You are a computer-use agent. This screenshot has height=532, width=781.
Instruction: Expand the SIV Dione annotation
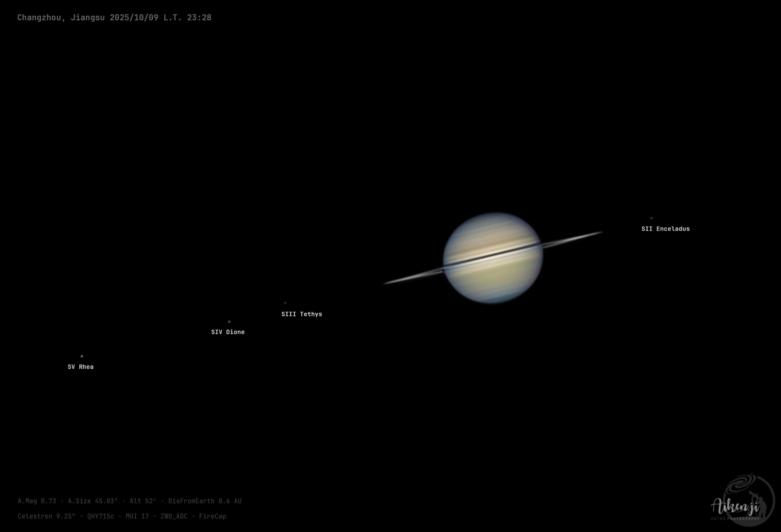pyautogui.click(x=228, y=332)
